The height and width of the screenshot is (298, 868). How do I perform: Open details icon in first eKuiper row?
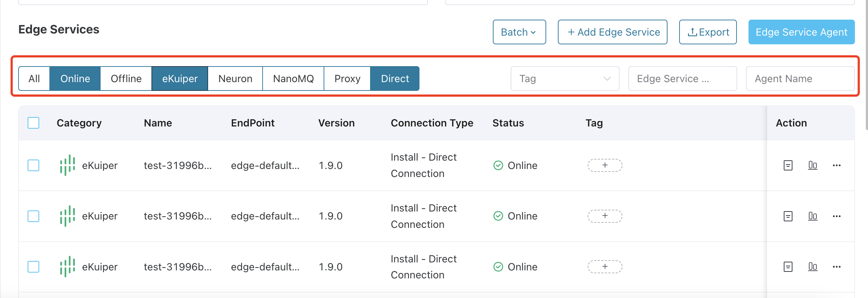pyautogui.click(x=788, y=165)
